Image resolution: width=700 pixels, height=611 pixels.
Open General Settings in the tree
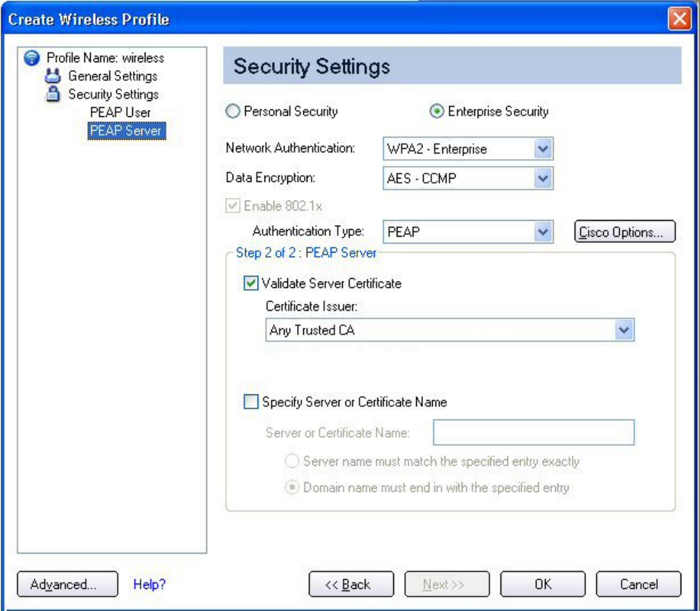coord(112,76)
